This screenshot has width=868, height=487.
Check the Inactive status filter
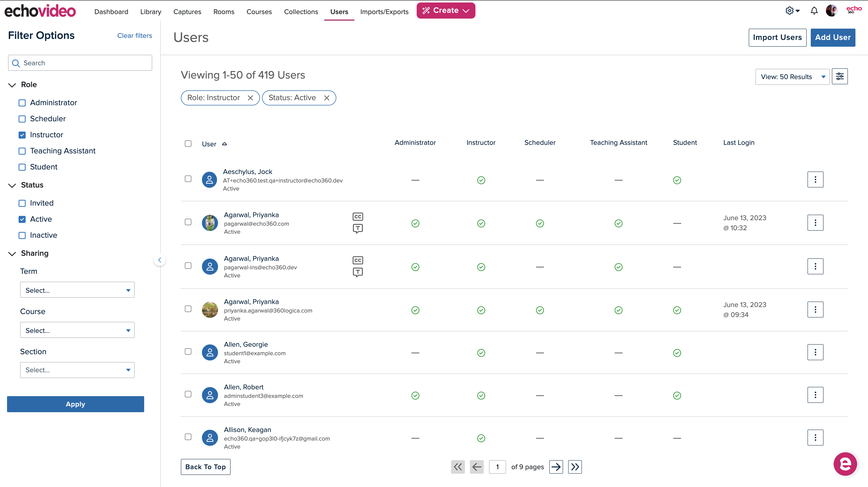(22, 235)
